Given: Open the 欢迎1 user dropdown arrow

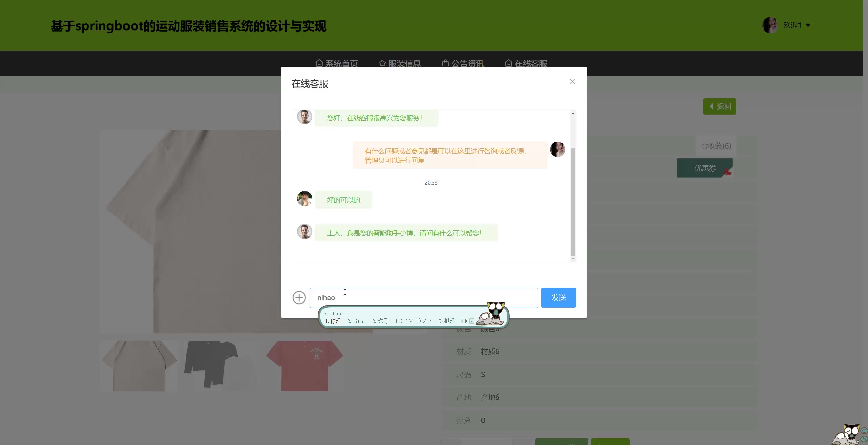Looking at the screenshot, I should tap(808, 25).
